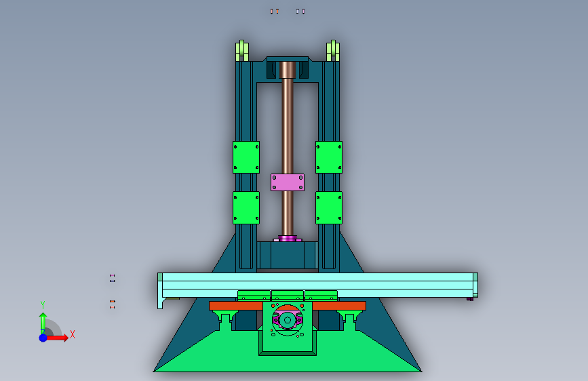Select the upper-left bright green slider block
Screen dimensions: 588x381
246,157
